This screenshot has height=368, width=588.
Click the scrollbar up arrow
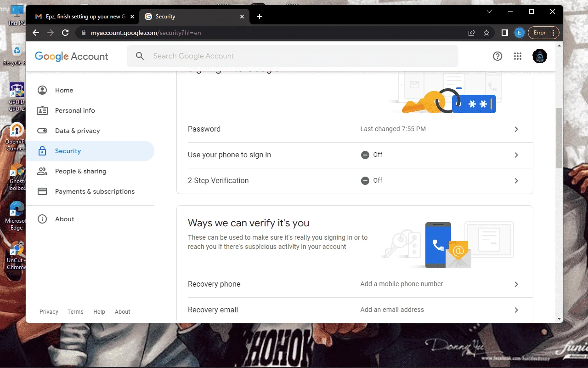559,46
